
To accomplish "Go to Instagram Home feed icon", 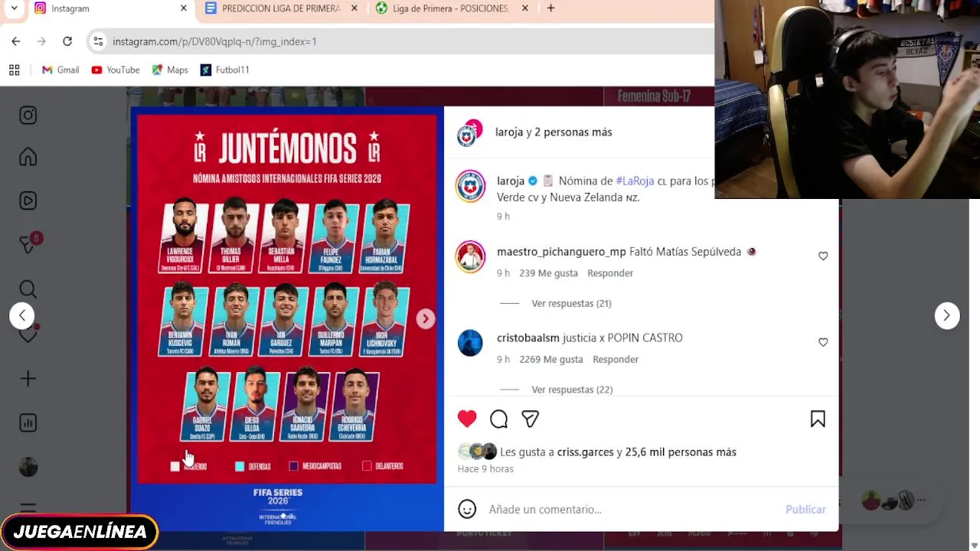I will (x=28, y=157).
